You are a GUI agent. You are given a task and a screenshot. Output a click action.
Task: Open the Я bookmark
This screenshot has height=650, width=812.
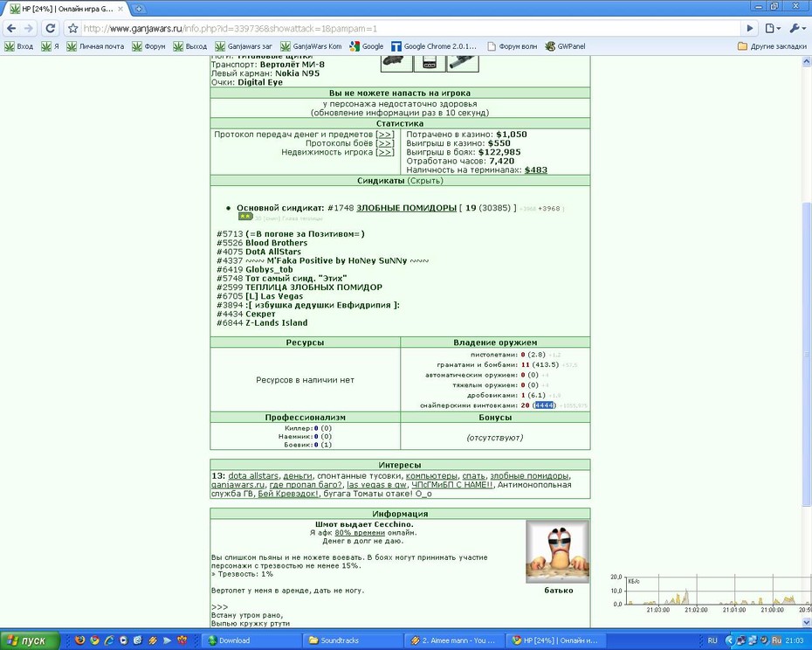(x=51, y=46)
